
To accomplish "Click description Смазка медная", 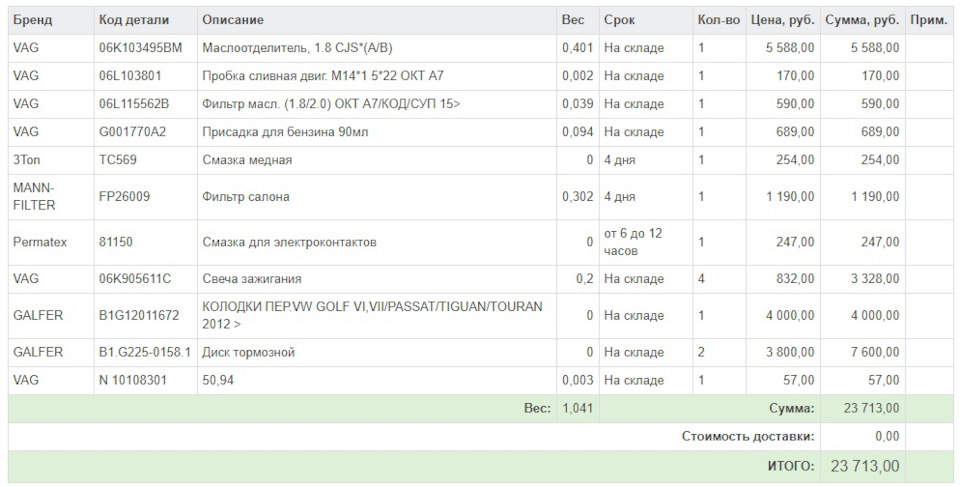I will point(247,160).
